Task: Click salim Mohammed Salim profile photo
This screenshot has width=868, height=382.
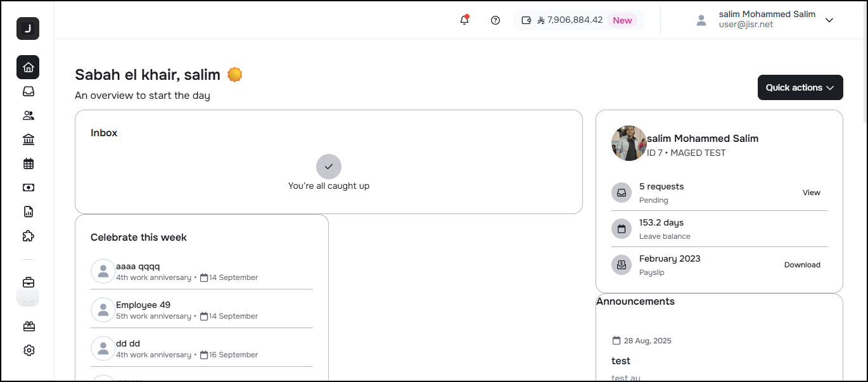Action: (x=629, y=143)
